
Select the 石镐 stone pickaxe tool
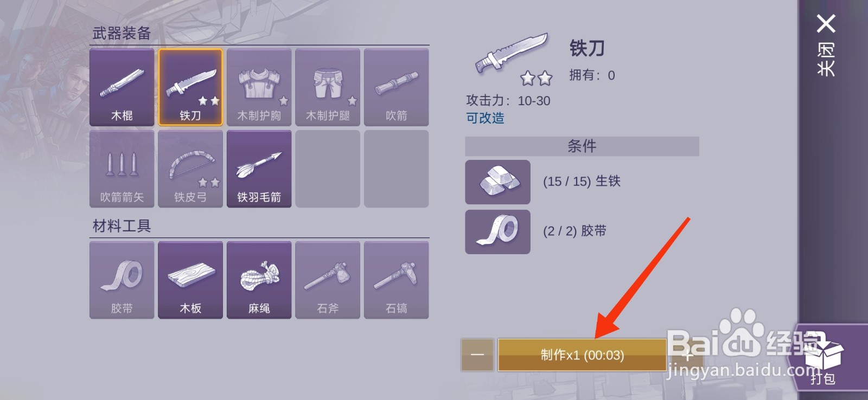(396, 280)
